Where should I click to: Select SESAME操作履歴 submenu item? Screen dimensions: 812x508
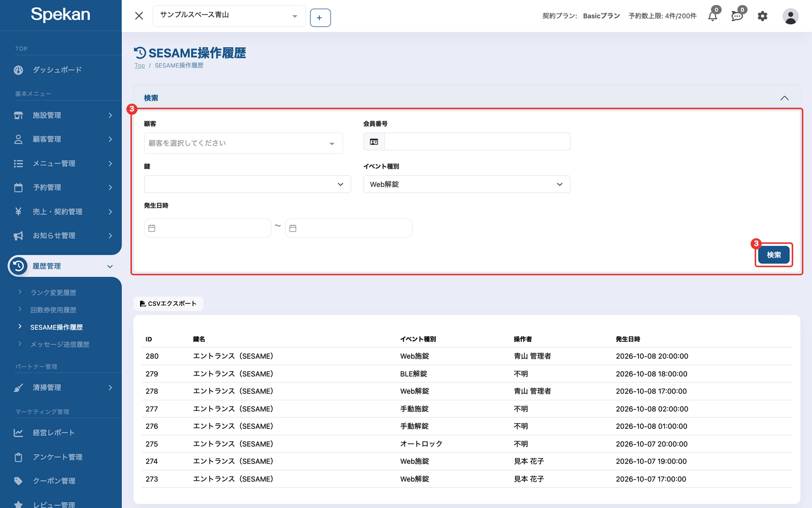[x=56, y=327]
